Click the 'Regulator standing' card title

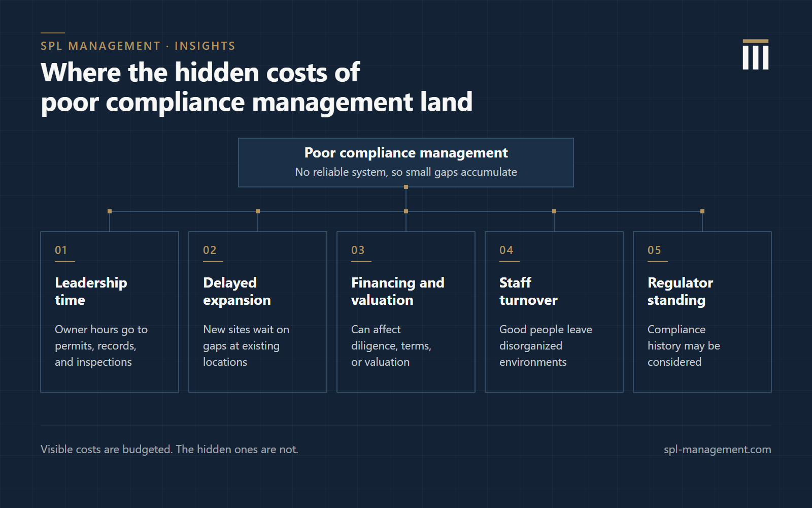coord(680,291)
